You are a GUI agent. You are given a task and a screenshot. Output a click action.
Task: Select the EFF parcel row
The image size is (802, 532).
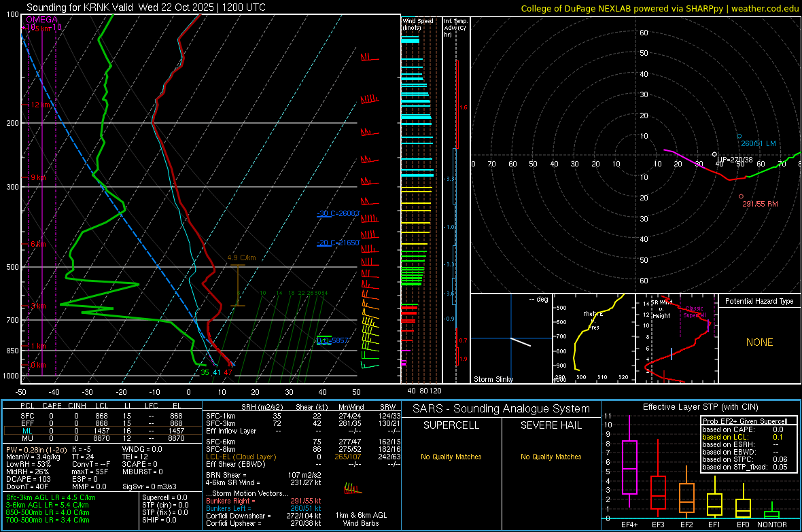point(103,423)
